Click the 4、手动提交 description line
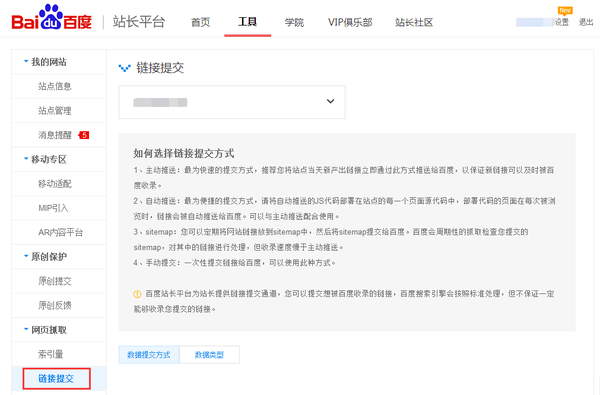Image resolution: width=600 pixels, height=395 pixels. [x=235, y=263]
